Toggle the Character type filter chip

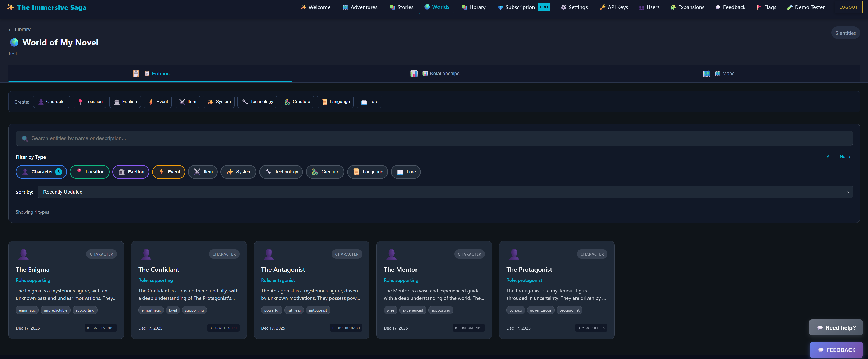pos(41,172)
